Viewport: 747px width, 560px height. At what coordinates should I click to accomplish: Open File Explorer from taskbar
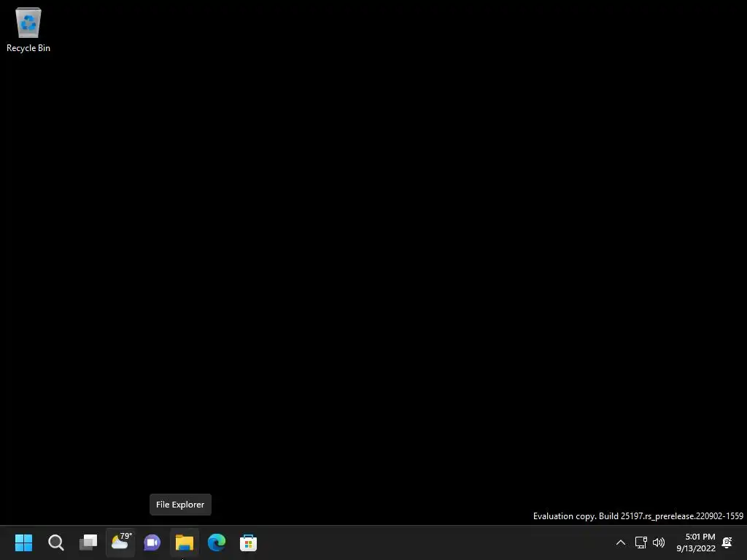[x=185, y=542]
